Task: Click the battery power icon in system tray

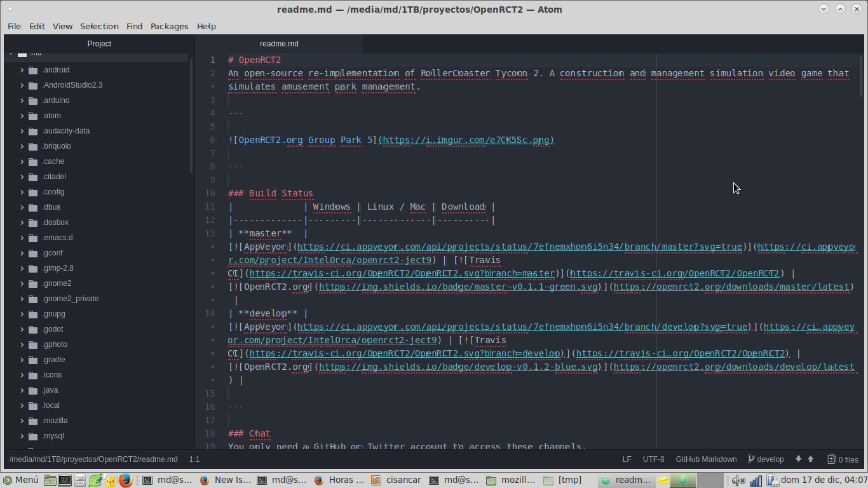Action: (772, 480)
